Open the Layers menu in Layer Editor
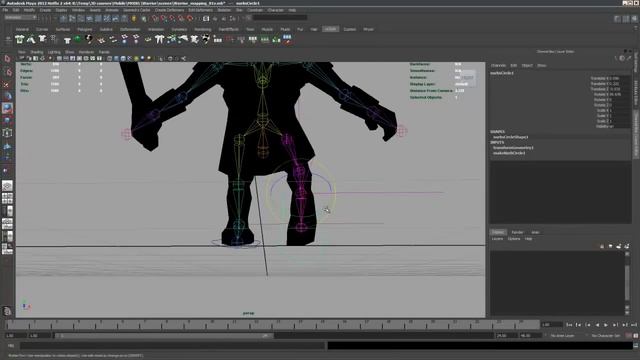This screenshot has width=640, height=360. [x=497, y=239]
